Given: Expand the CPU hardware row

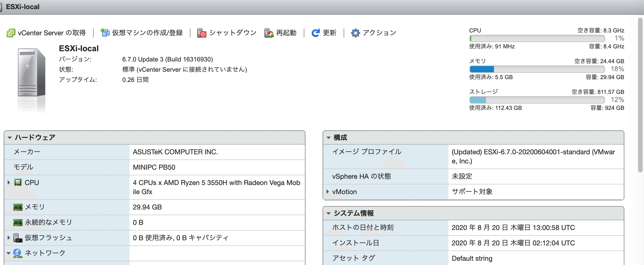Looking at the screenshot, I should [9, 182].
